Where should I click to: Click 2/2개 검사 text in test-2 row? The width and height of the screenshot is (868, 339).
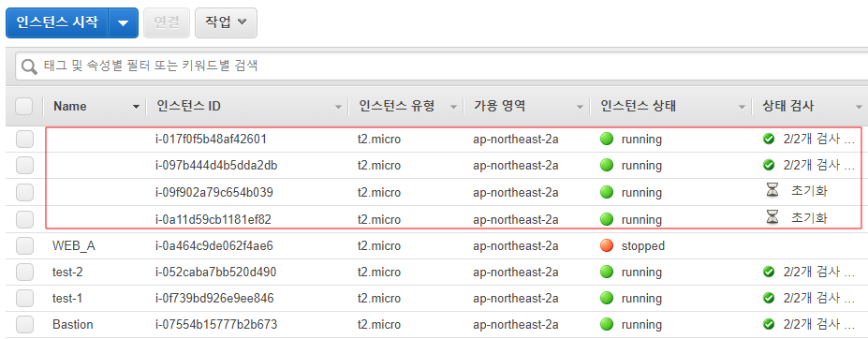tap(818, 272)
